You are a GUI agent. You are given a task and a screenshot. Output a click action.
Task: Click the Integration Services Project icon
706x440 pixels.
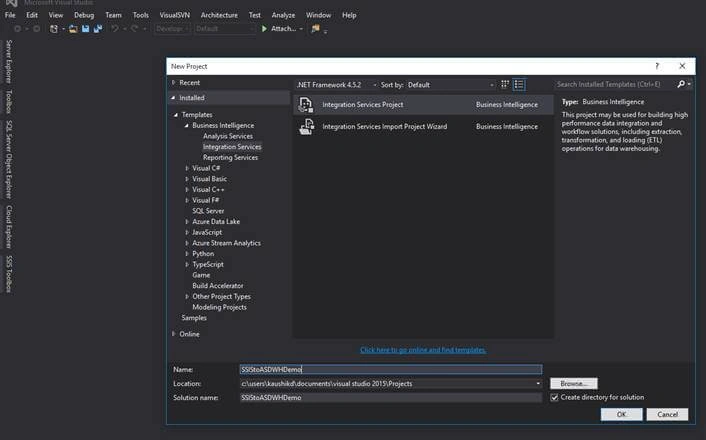(x=306, y=104)
